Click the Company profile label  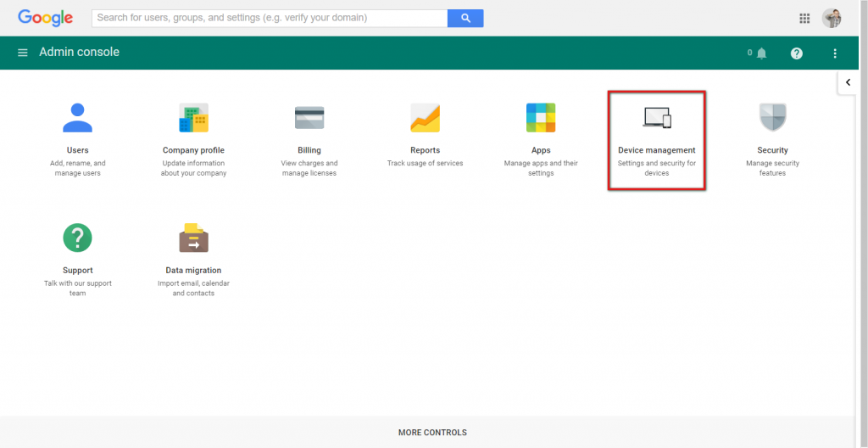tap(194, 150)
